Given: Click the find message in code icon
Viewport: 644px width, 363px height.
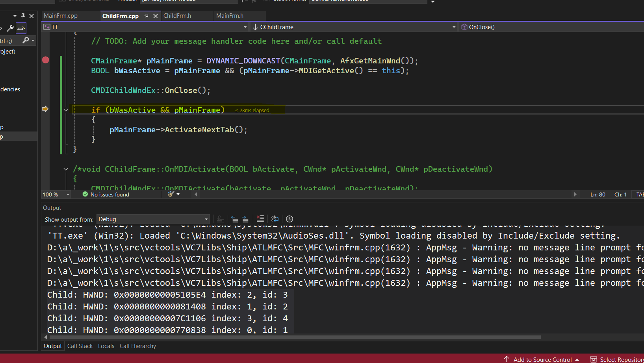Looking at the screenshot, I should [x=221, y=219].
